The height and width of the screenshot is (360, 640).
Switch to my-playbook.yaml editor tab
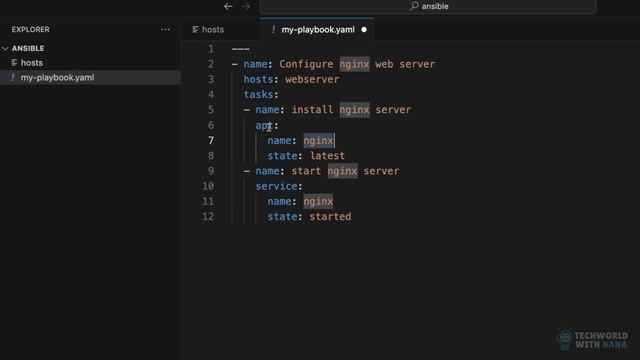click(x=317, y=29)
